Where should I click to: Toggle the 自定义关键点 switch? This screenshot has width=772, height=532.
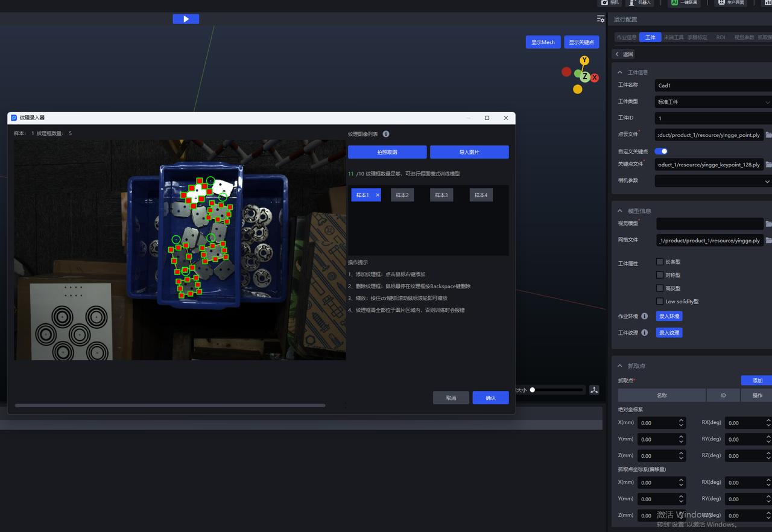pos(661,151)
